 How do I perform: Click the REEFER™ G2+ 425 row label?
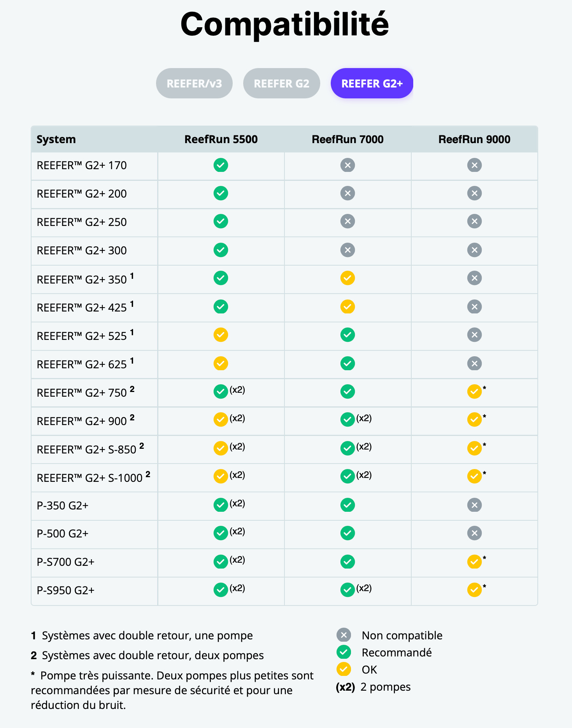[x=85, y=307]
